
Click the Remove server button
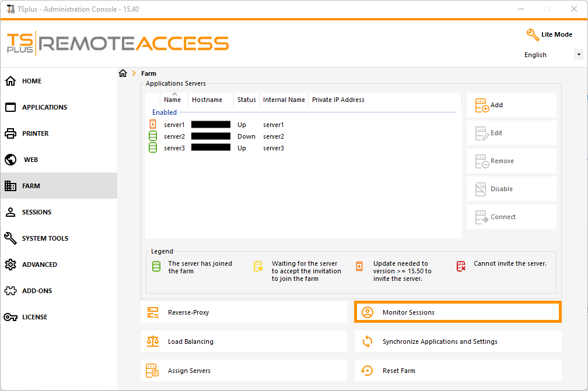tap(512, 161)
